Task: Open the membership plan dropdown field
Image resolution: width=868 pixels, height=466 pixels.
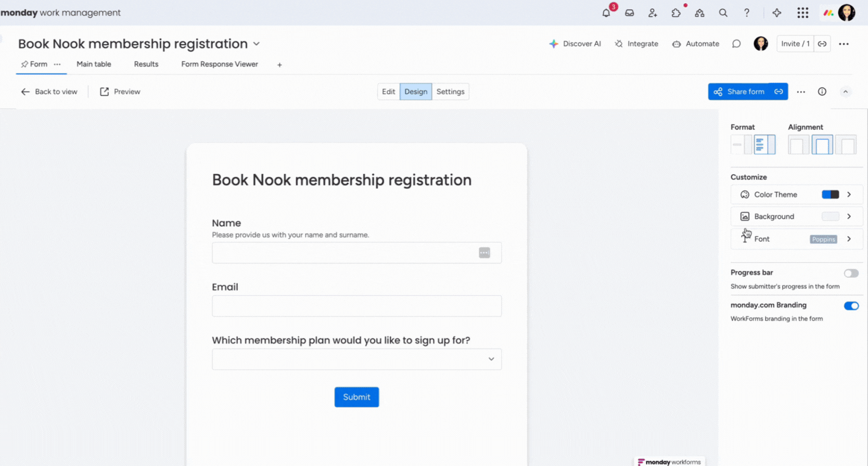Action: point(356,359)
